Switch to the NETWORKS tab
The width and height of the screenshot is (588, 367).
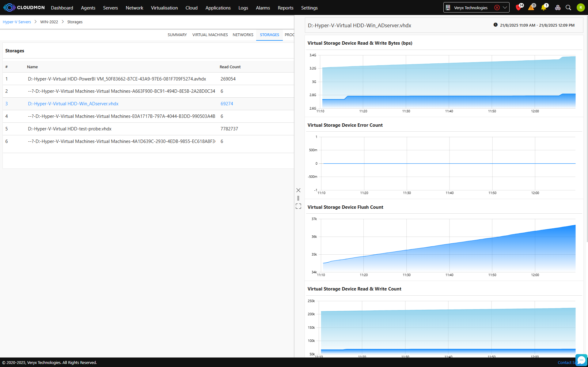243,35
